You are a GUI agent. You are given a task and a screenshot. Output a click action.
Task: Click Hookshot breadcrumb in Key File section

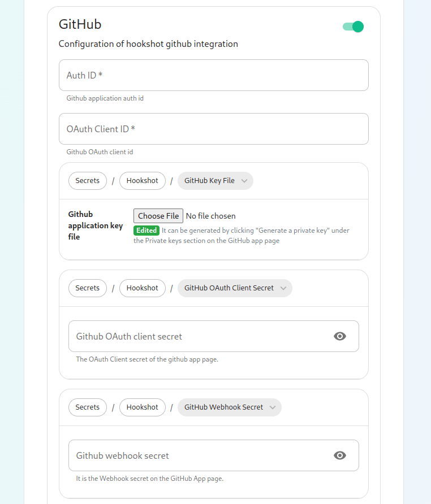pyautogui.click(x=143, y=181)
